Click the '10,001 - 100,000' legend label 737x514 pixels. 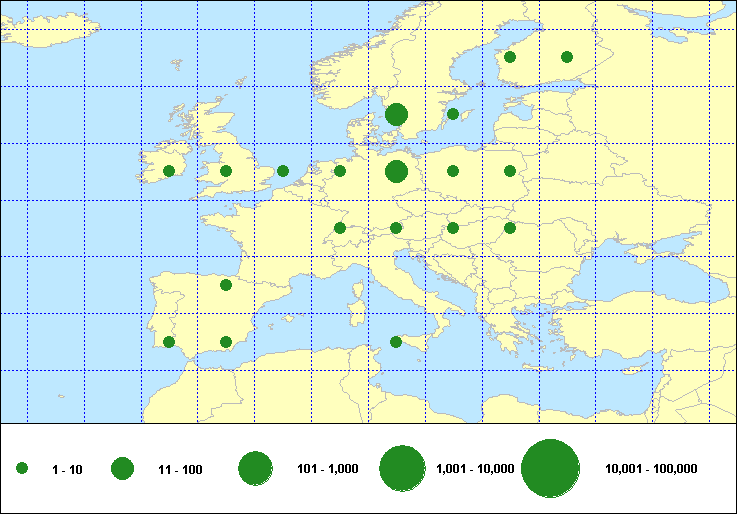click(651, 469)
